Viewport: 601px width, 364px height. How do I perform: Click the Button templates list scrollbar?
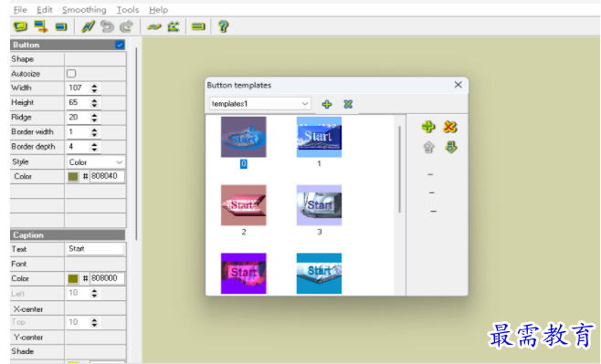(399, 169)
